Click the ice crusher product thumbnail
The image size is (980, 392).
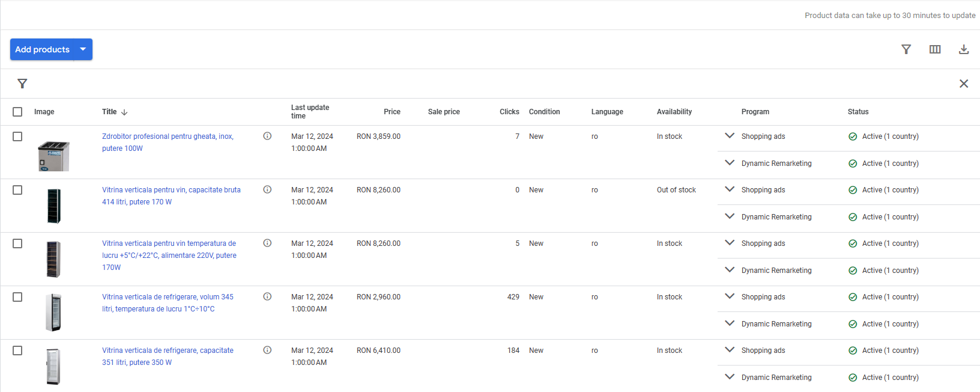coord(53,156)
